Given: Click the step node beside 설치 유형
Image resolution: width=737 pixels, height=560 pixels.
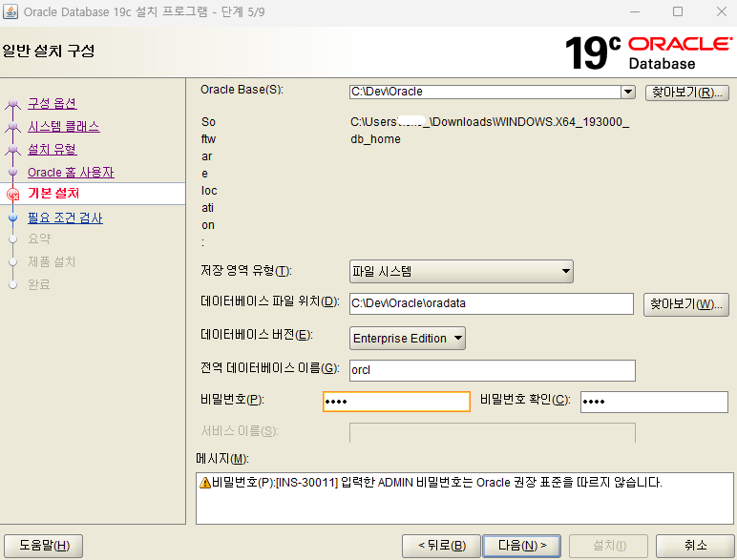Looking at the screenshot, I should (12, 150).
